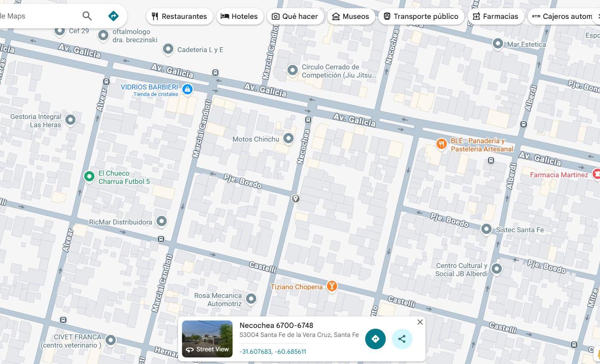Open the Motos Chinchu map pin
Screen dimensions: 600x364
click(289, 138)
